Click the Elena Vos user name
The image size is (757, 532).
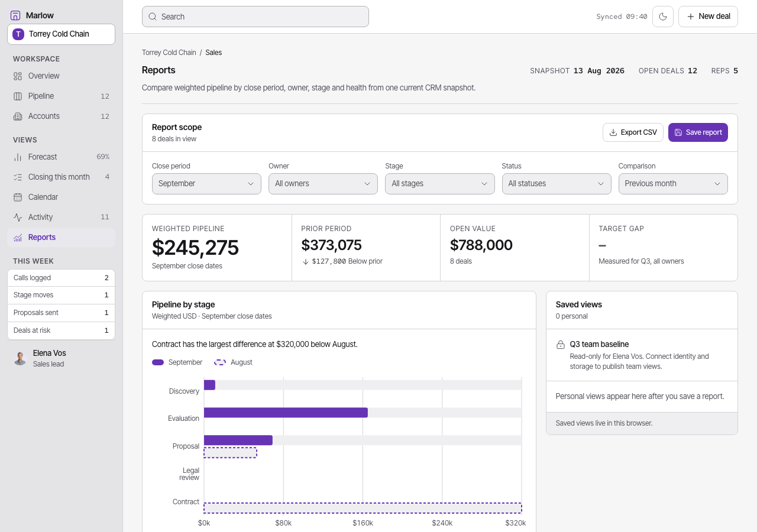pos(50,353)
